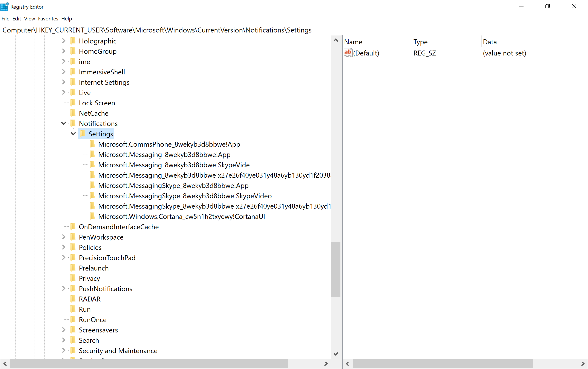Click the Policies folder icon
The width and height of the screenshot is (588, 369).
tap(73, 247)
